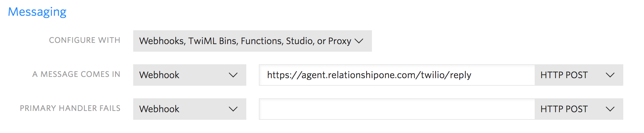Screen dimensions: 644x133
Task: Click the A MESSAGE COMES IN label
Action: point(76,74)
